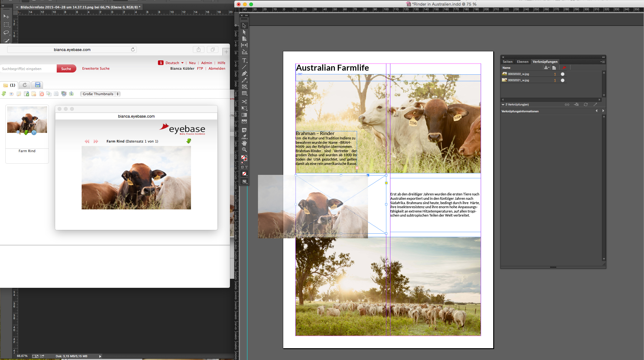Select the Gap tool in InDesign

point(244,45)
